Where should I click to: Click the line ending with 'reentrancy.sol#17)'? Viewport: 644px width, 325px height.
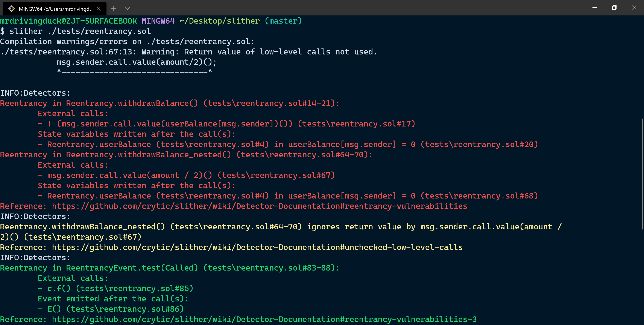coord(226,124)
